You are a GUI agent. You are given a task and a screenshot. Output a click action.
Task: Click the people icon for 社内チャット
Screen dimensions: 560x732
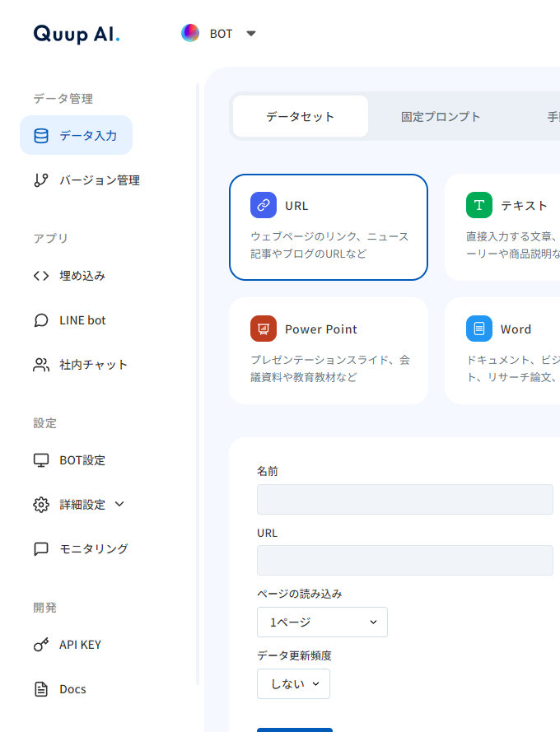[x=41, y=365]
